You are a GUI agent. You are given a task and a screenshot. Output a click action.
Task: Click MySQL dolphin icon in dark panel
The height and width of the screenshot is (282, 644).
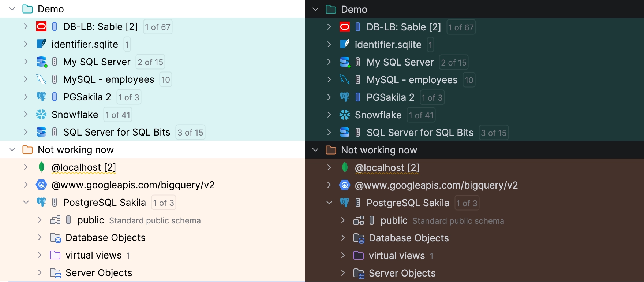pos(345,79)
